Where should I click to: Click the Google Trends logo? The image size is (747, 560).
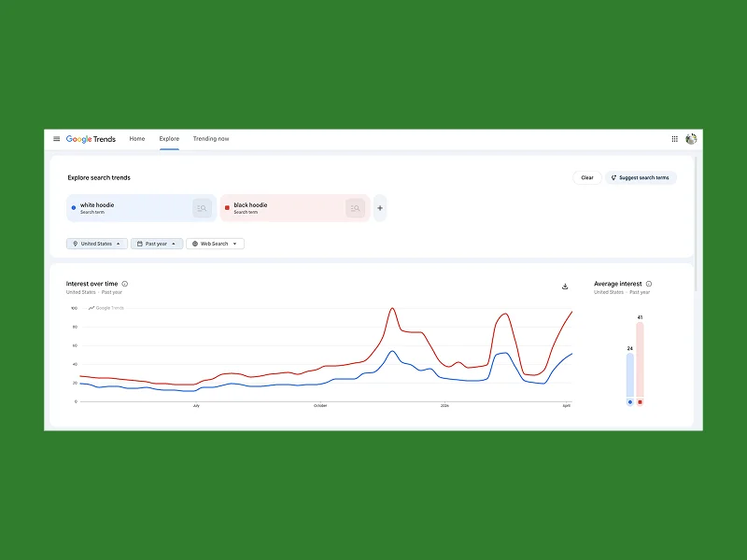pyautogui.click(x=91, y=139)
